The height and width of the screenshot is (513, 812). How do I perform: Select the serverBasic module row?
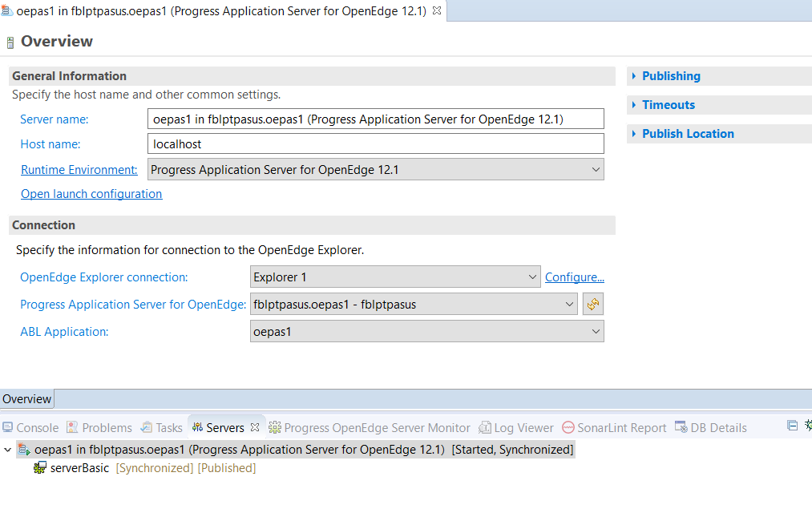[x=144, y=468]
